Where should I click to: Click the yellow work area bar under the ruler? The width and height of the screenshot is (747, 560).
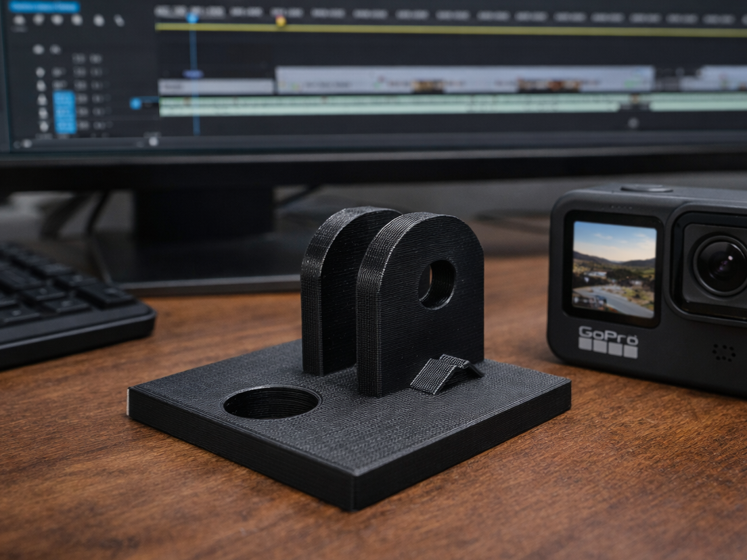(451, 30)
